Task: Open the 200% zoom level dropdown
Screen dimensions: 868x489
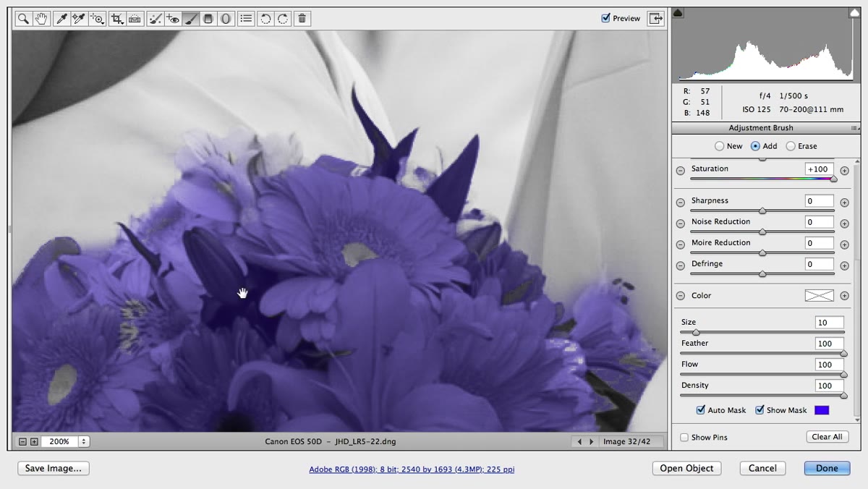Action: click(x=83, y=441)
